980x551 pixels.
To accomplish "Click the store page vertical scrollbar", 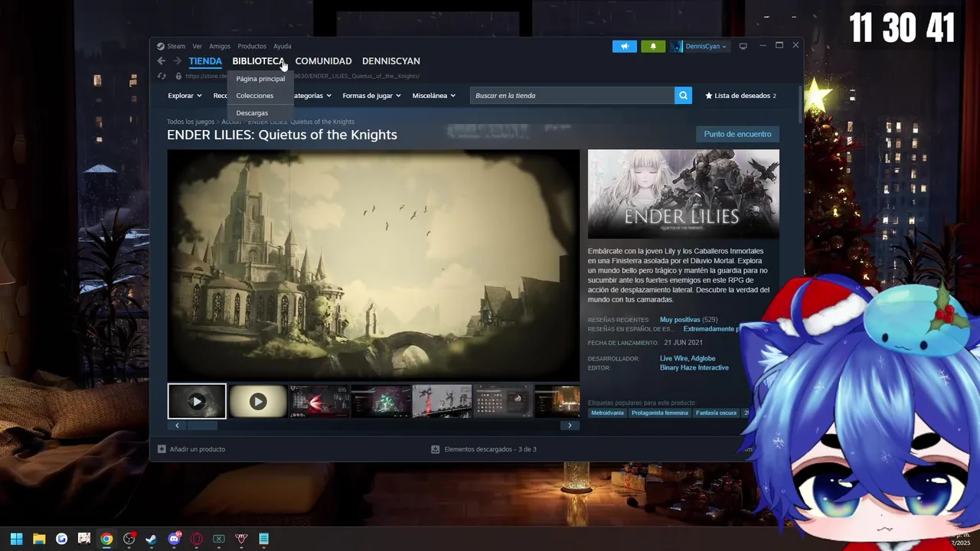I will pos(801,103).
